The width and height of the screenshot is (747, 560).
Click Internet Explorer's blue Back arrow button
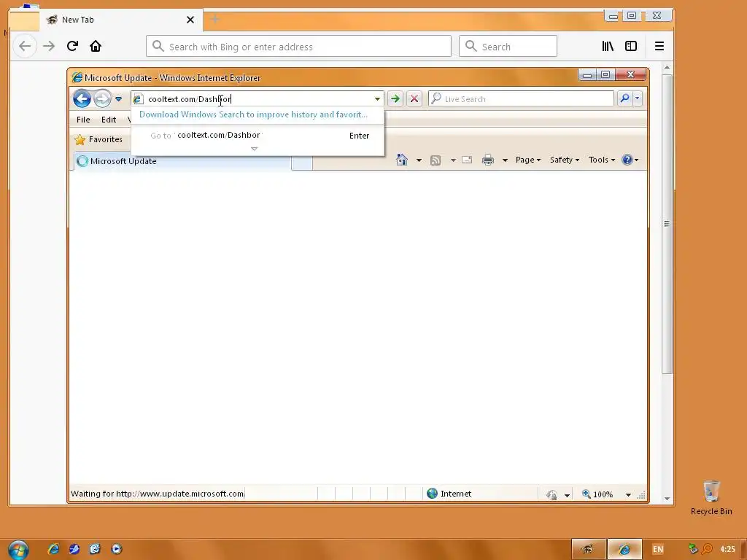pyautogui.click(x=82, y=98)
